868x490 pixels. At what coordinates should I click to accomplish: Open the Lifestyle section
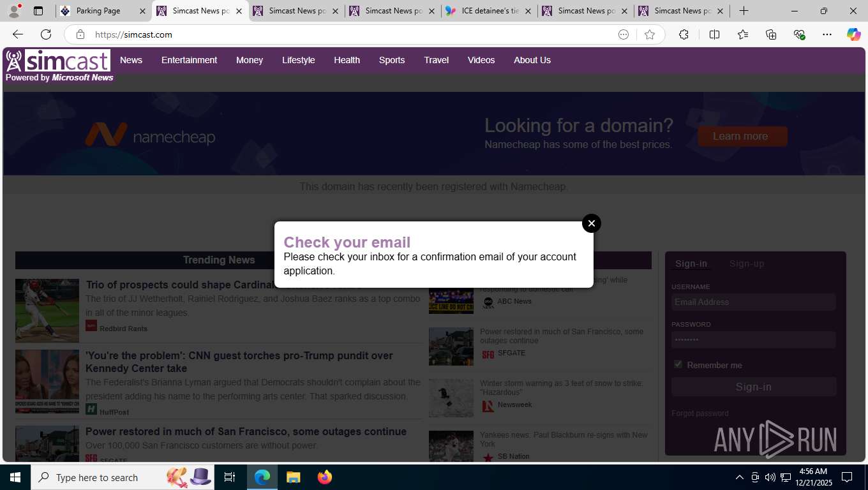point(299,60)
